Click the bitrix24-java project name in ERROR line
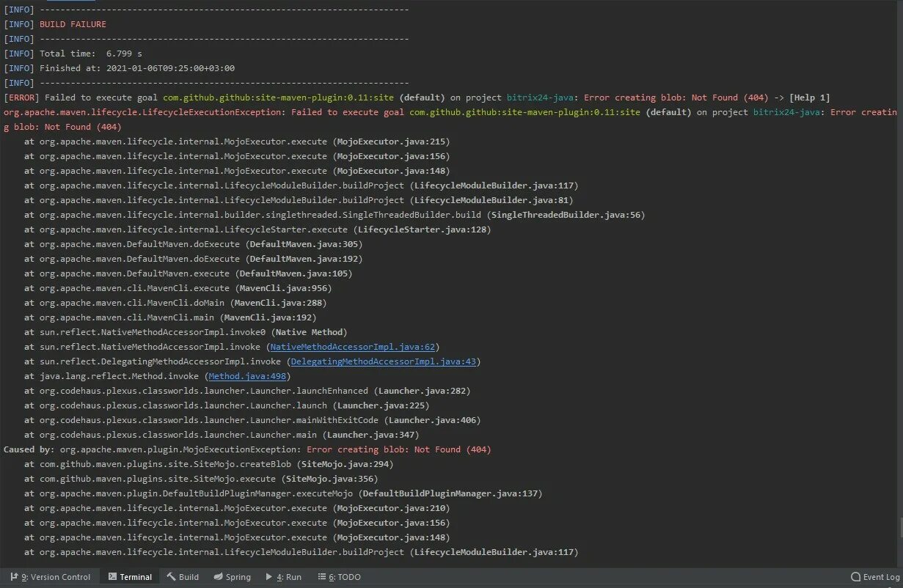The height and width of the screenshot is (588, 903). tap(541, 98)
